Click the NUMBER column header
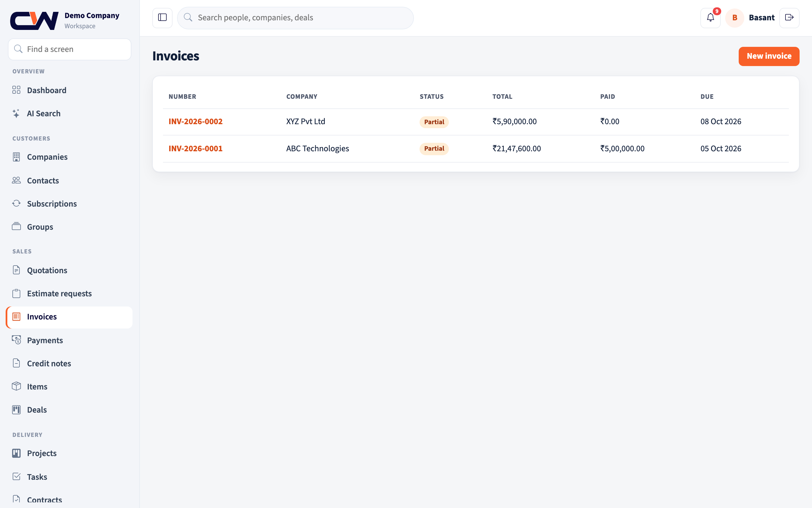Image resolution: width=812 pixels, height=508 pixels. [x=182, y=97]
